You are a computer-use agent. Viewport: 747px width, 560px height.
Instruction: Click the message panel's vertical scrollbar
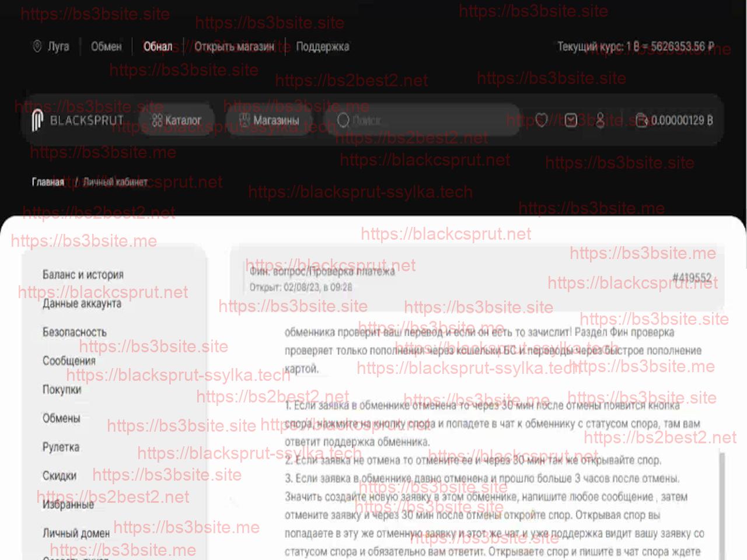(x=722, y=505)
